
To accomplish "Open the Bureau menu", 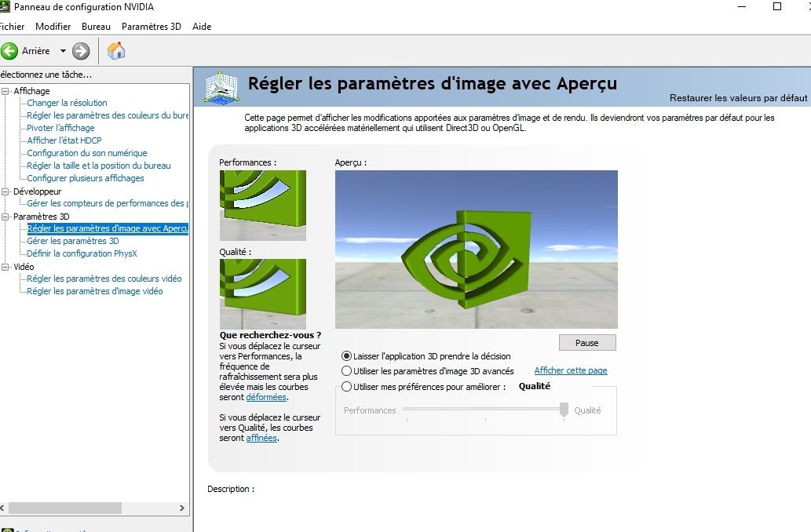I will (97, 27).
